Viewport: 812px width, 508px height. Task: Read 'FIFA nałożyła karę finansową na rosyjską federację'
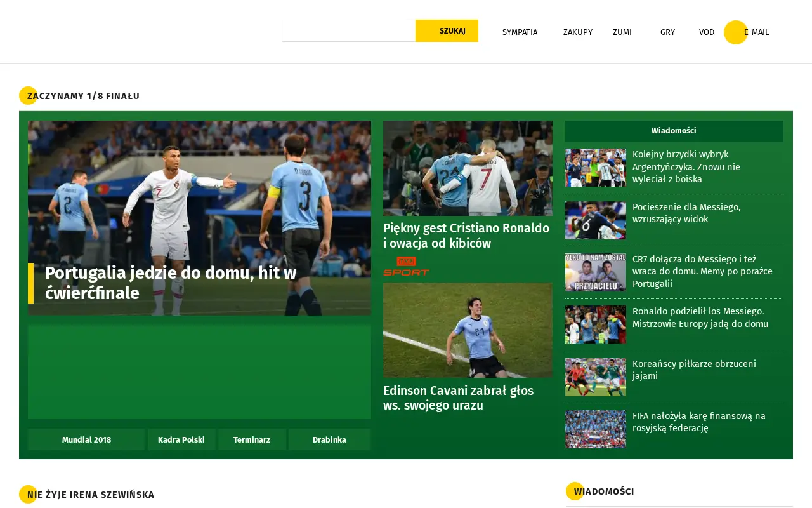click(x=699, y=422)
